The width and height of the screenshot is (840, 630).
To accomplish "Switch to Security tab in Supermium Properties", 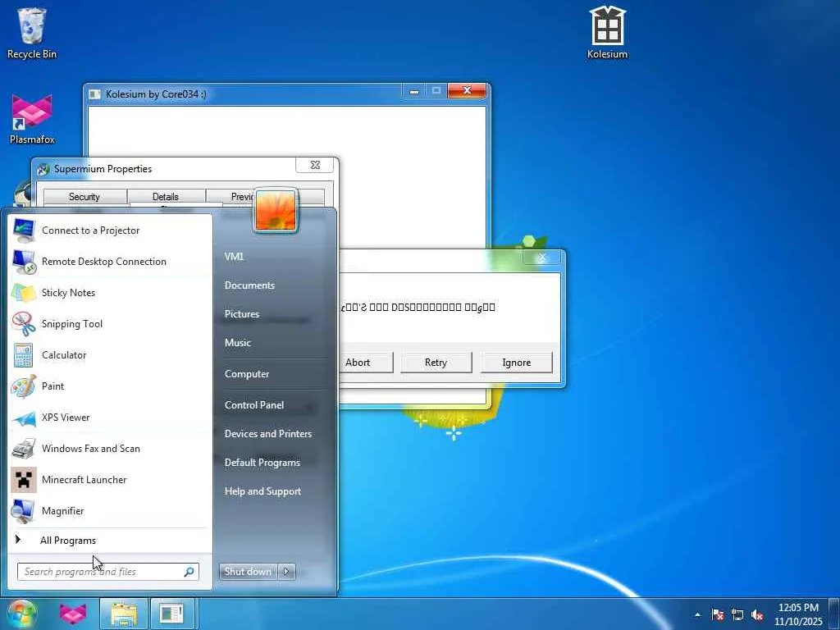I will (84, 197).
